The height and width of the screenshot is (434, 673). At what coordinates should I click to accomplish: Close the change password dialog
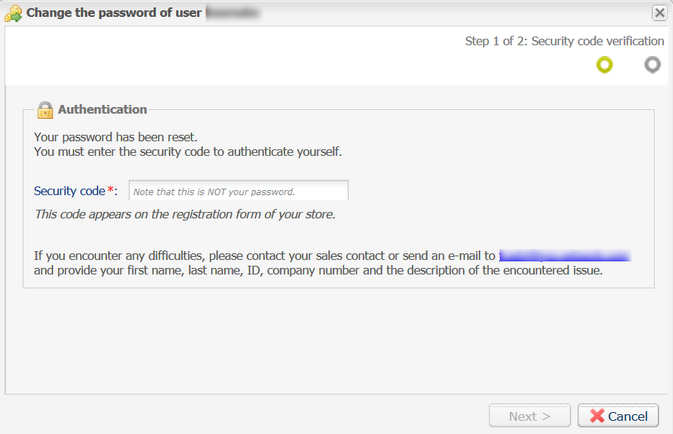pos(659,13)
